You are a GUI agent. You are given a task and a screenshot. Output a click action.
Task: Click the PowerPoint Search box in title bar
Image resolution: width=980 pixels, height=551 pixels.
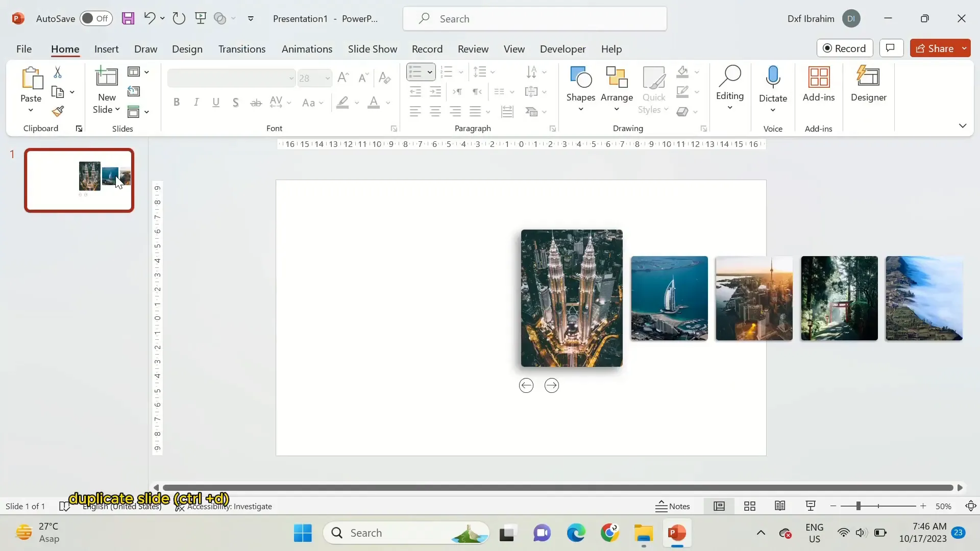pos(534,19)
